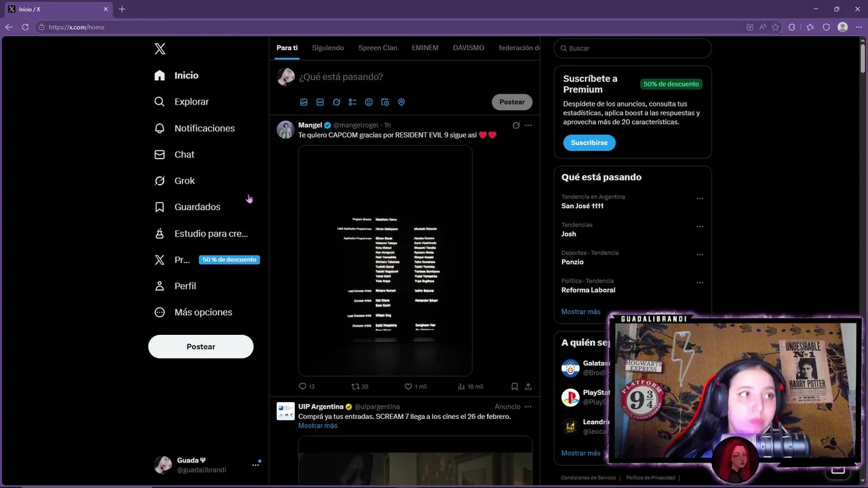Open more options on Mangel's post
868x488 pixels.
pos(528,125)
